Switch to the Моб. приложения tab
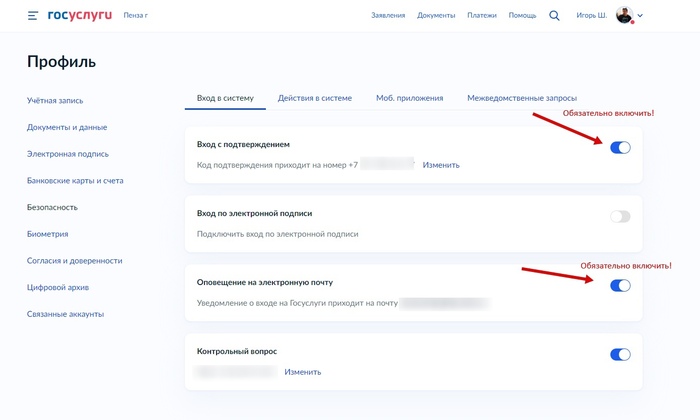This screenshot has width=700, height=420. [x=409, y=98]
